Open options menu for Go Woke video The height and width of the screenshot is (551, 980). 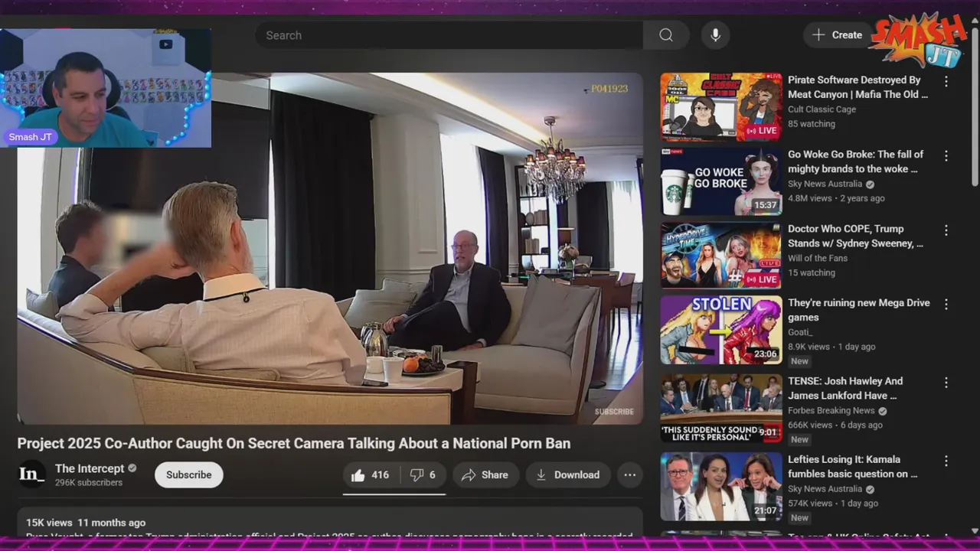point(946,155)
